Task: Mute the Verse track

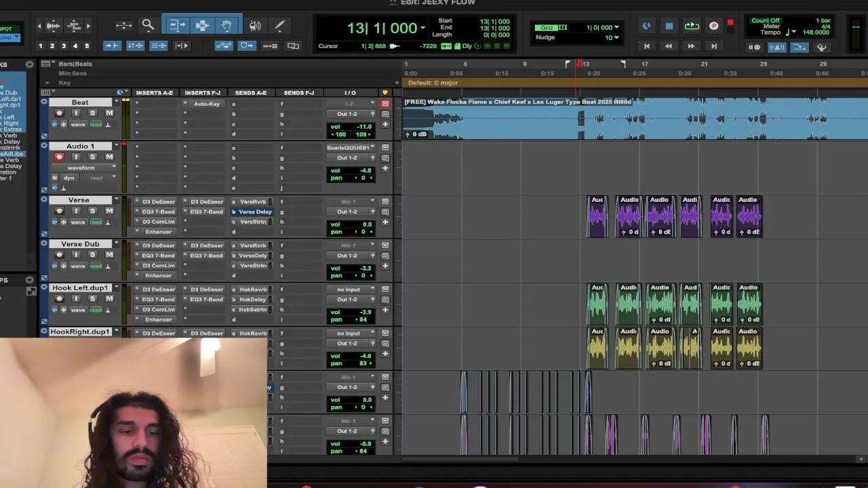Action: click(109, 211)
